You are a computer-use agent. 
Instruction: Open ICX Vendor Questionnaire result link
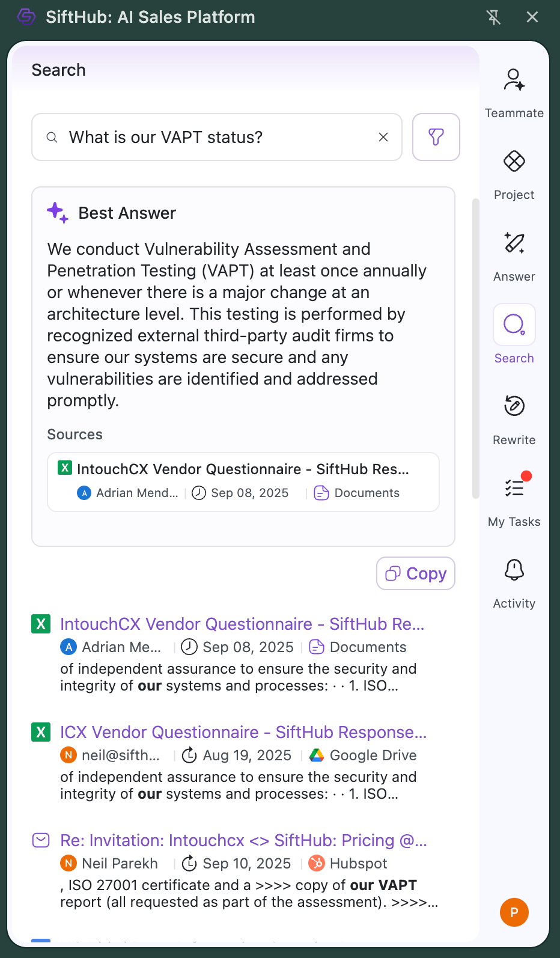243,732
